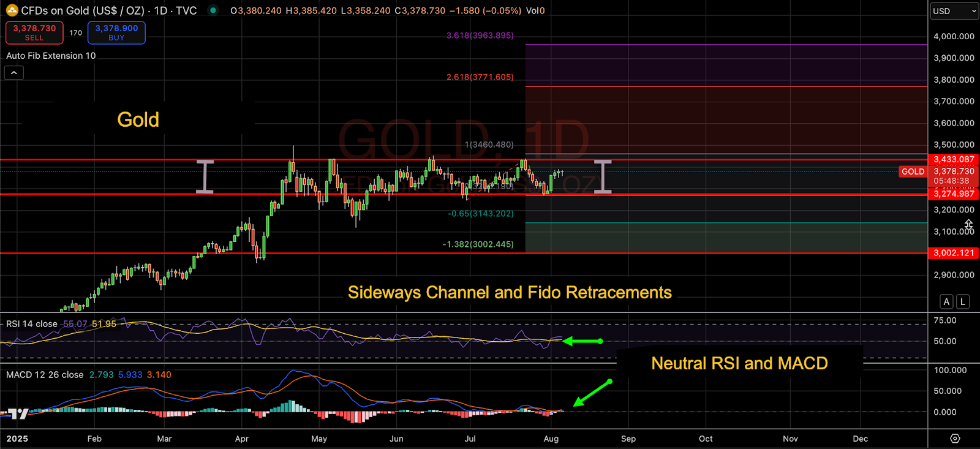Screen dimensions: 980x449
Task: Click the -1.382(3002.445) Fib level label
Action: 478,244
